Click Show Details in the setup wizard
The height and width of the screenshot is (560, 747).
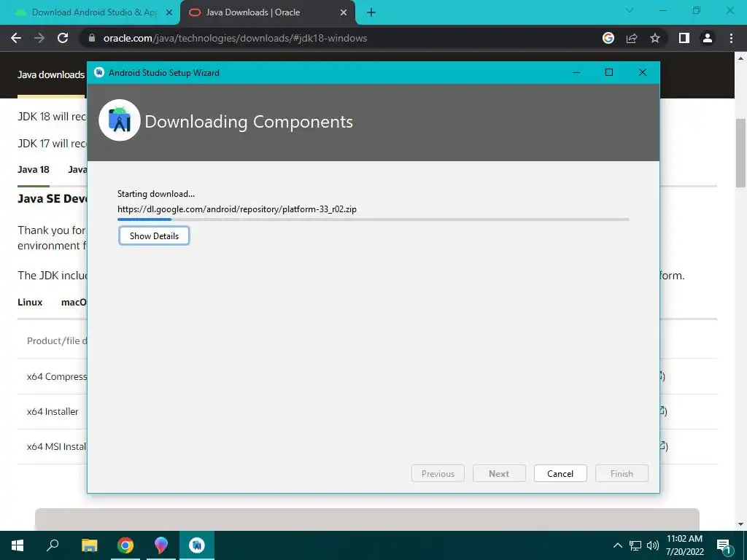(154, 236)
